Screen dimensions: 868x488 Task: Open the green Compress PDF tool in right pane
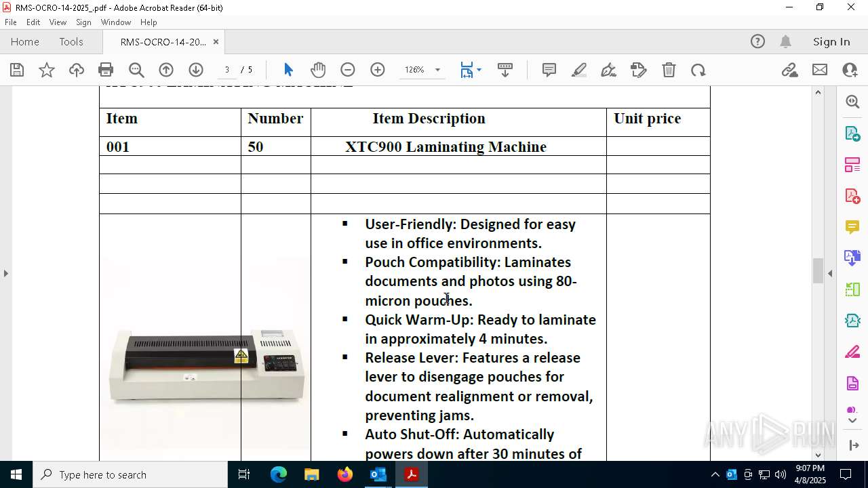pos(852,289)
